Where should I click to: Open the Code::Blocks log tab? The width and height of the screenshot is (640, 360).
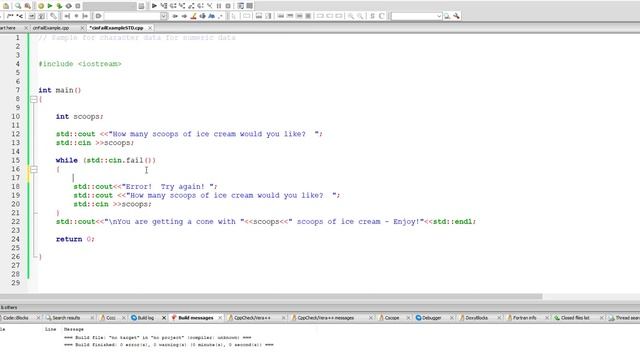(x=16, y=318)
